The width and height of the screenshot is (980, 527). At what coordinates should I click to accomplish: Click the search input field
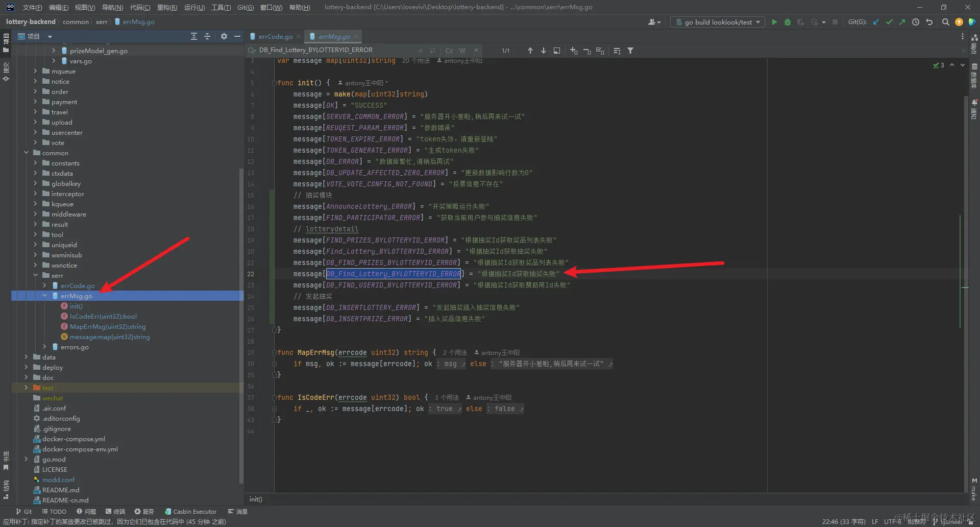(337, 50)
